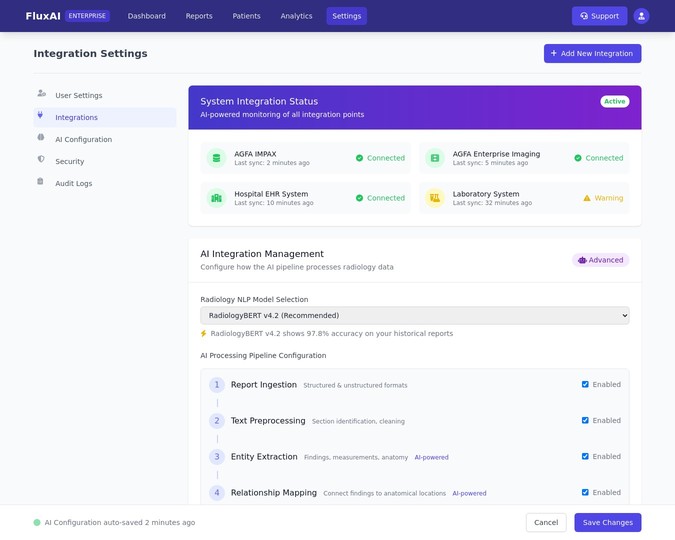675x540 pixels.
Task: Open the Dashboard nav item
Action: [x=146, y=16]
